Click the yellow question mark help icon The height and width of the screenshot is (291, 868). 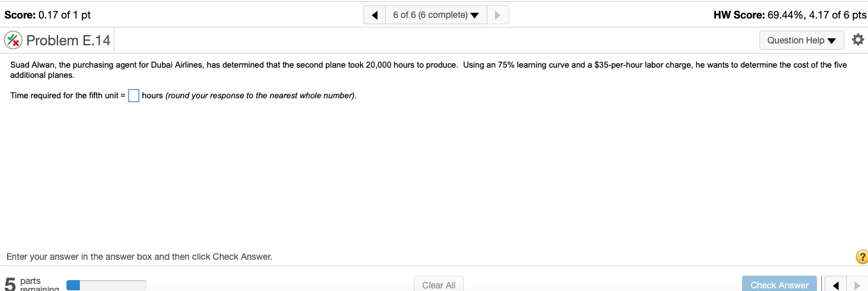[x=862, y=257]
